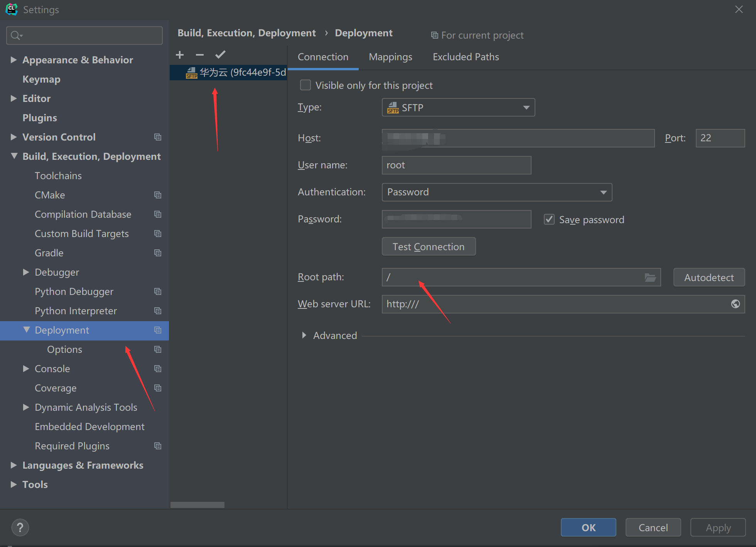Mark selected server as default with checkmark
This screenshot has width=756, height=547.
pyautogui.click(x=220, y=54)
